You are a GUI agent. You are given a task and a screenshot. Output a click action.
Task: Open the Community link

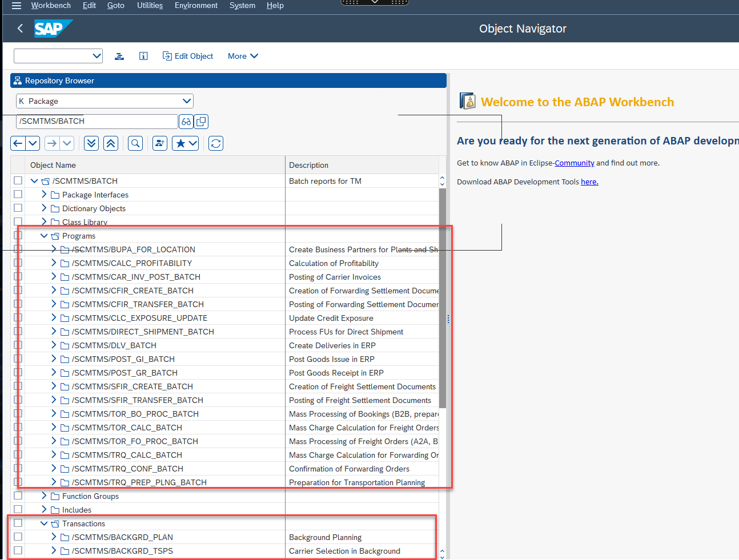[x=575, y=163]
